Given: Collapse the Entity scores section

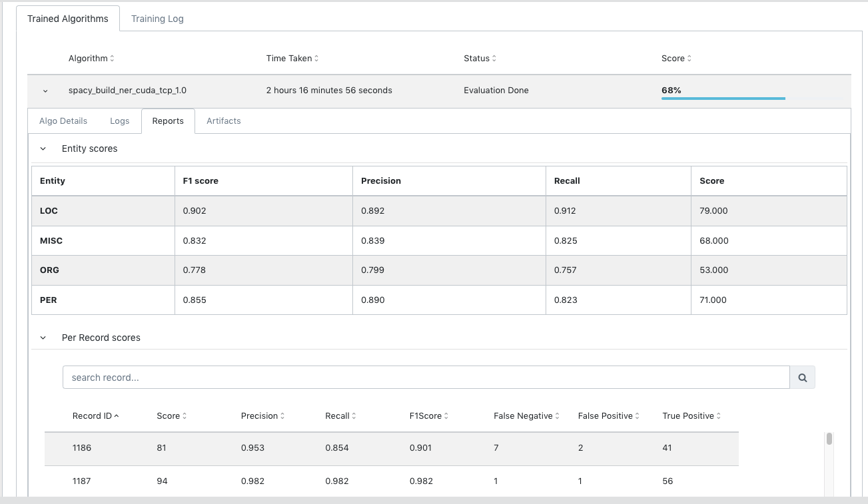Looking at the screenshot, I should pos(43,148).
